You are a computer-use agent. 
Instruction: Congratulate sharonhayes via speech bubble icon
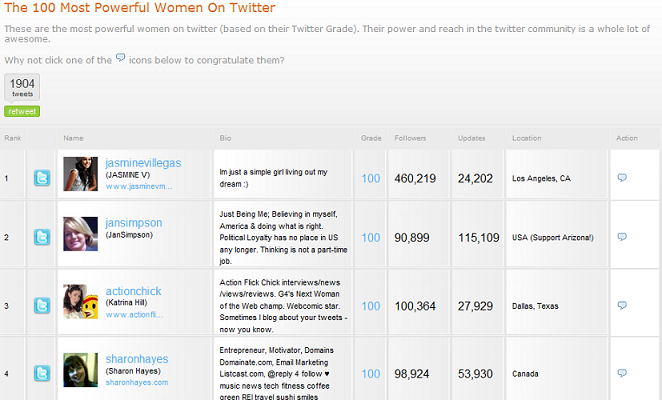pyautogui.click(x=622, y=373)
